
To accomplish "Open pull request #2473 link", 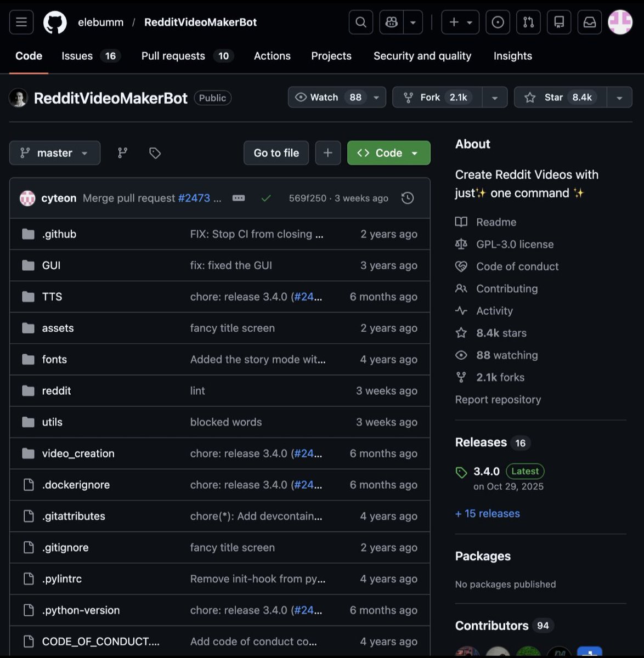I will 194,198.
